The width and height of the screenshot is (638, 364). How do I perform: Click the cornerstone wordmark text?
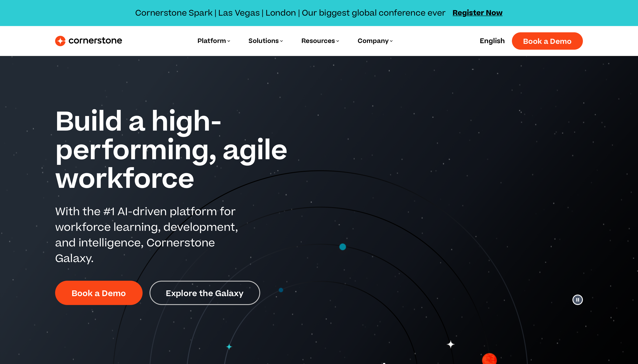[95, 41]
